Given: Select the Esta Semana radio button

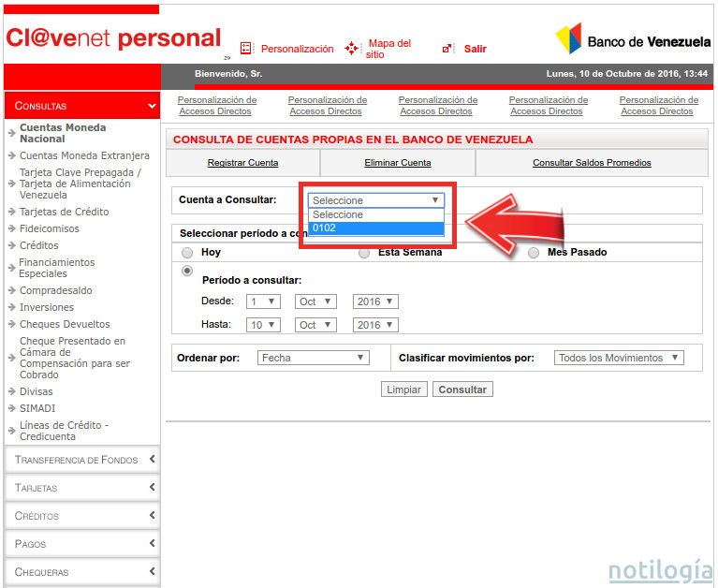Looking at the screenshot, I should click(364, 253).
